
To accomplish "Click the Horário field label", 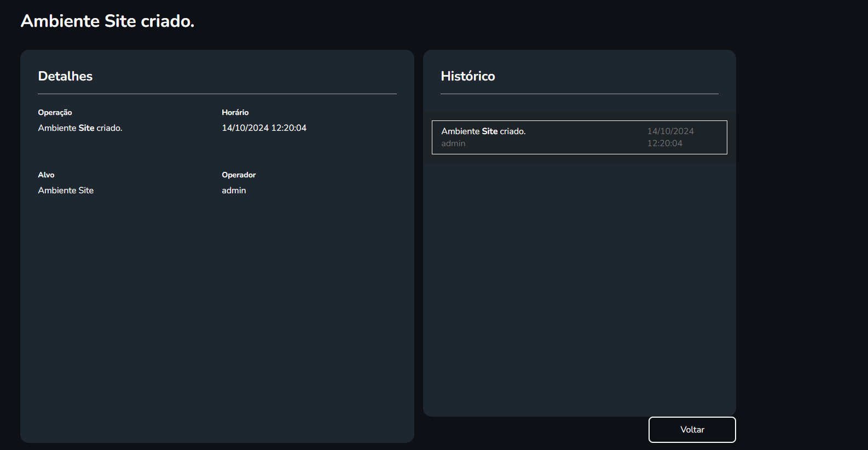I will pos(235,112).
